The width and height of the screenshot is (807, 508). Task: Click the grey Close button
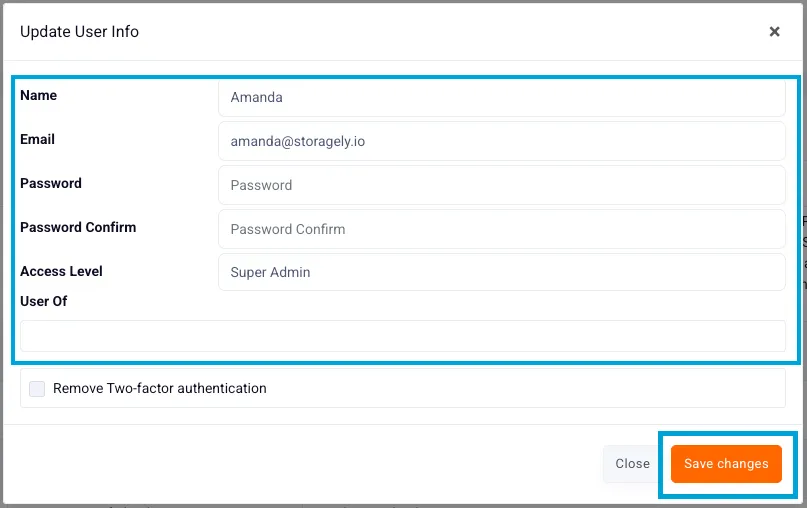click(632, 464)
